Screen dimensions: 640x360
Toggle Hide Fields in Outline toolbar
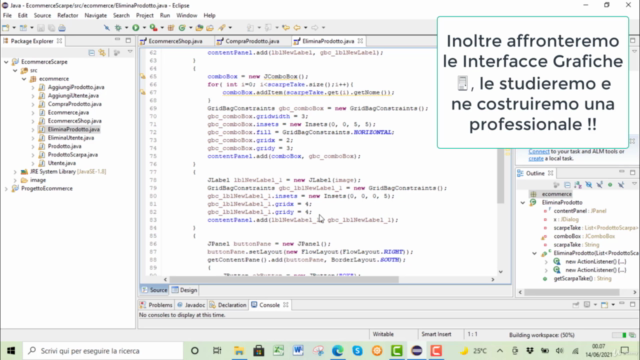coord(589,185)
